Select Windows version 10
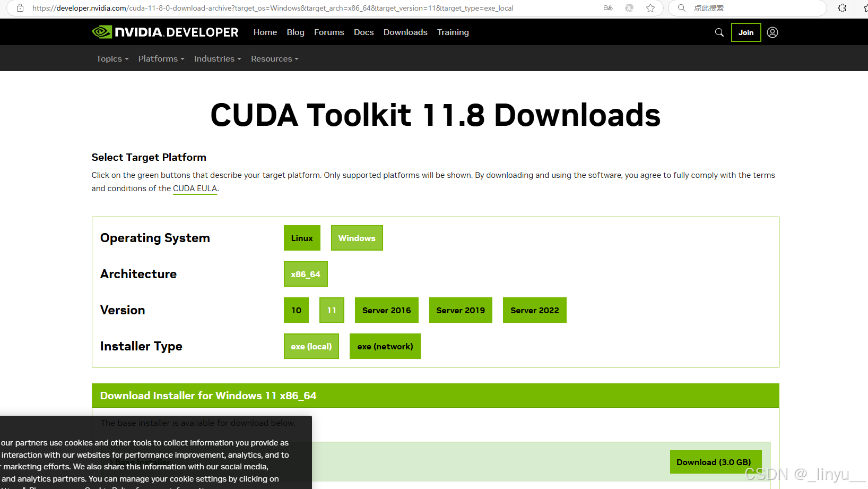 [297, 310]
